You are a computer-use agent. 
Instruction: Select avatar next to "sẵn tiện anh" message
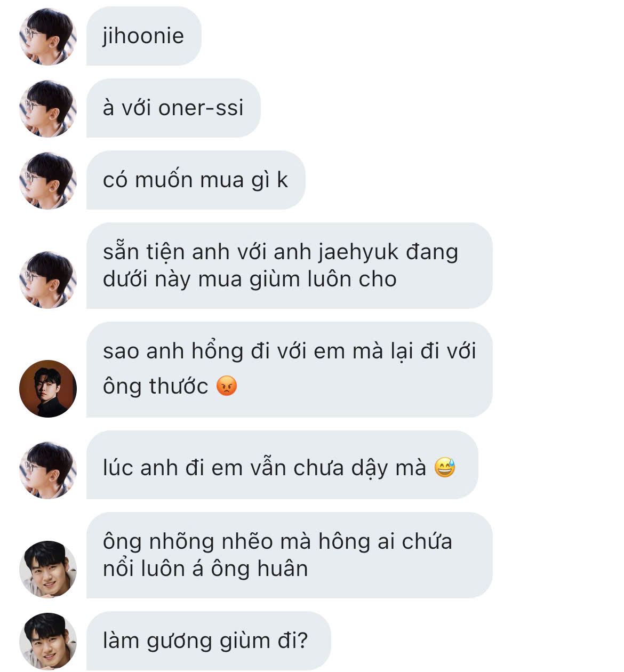click(48, 280)
